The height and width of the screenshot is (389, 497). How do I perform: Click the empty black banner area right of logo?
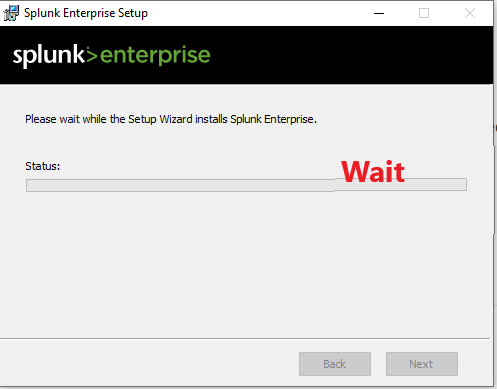click(350, 55)
